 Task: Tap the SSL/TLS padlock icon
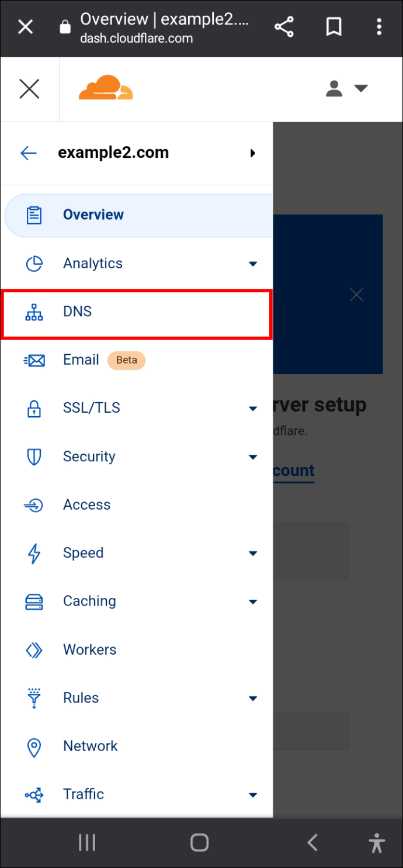click(34, 409)
